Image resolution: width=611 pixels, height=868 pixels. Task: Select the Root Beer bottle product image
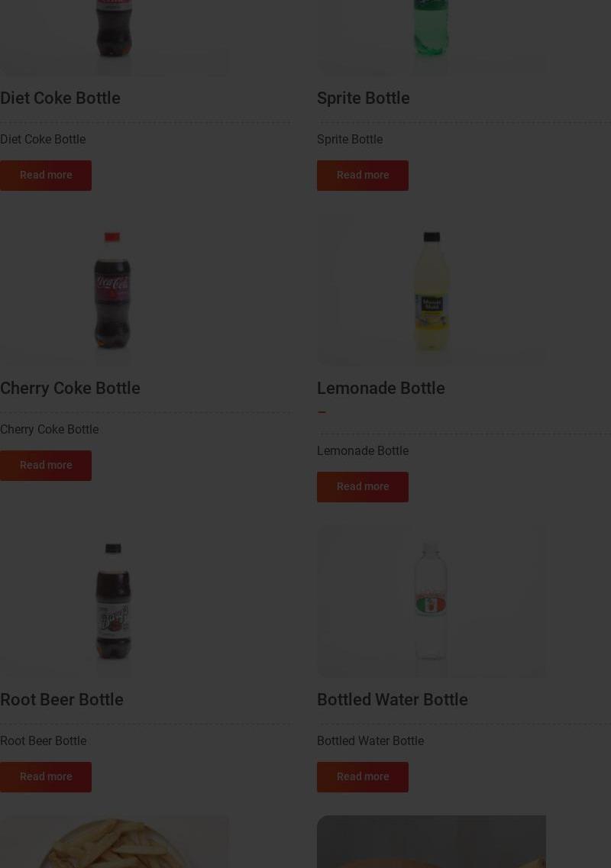click(114, 601)
